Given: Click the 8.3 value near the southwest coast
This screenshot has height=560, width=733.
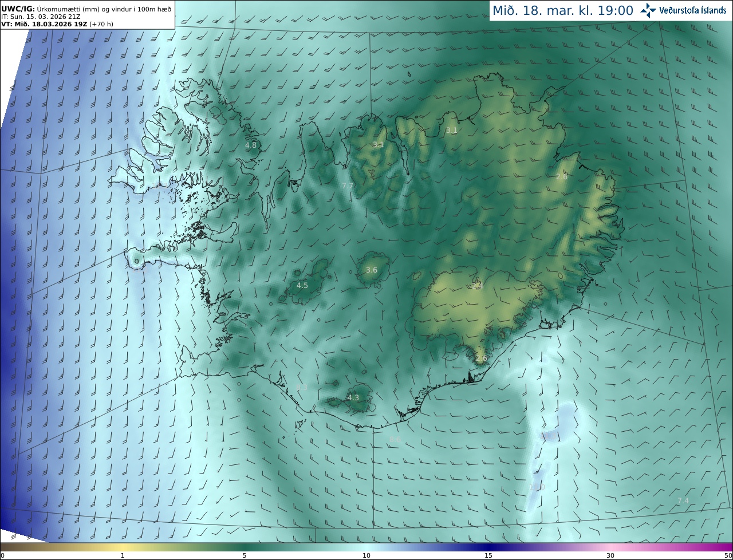Looking at the screenshot, I should pyautogui.click(x=302, y=388).
